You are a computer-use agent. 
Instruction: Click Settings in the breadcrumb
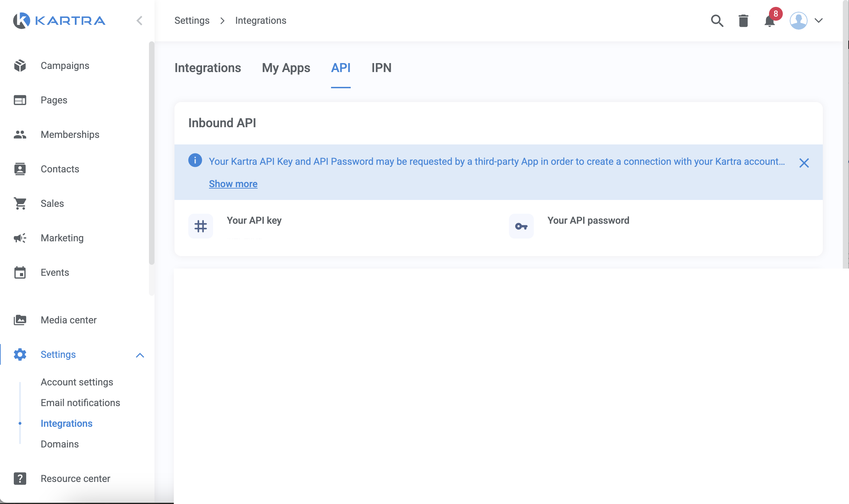pyautogui.click(x=192, y=21)
